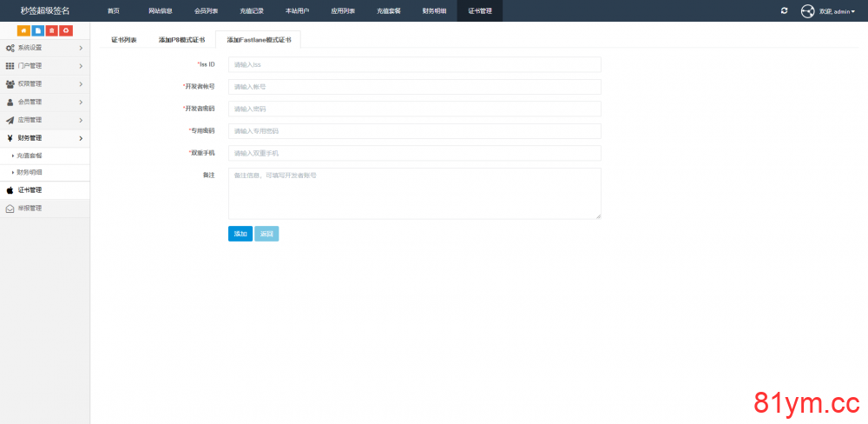This screenshot has width=868, height=424.
Task: Click the refresh icon in top bar
Action: 784,10
